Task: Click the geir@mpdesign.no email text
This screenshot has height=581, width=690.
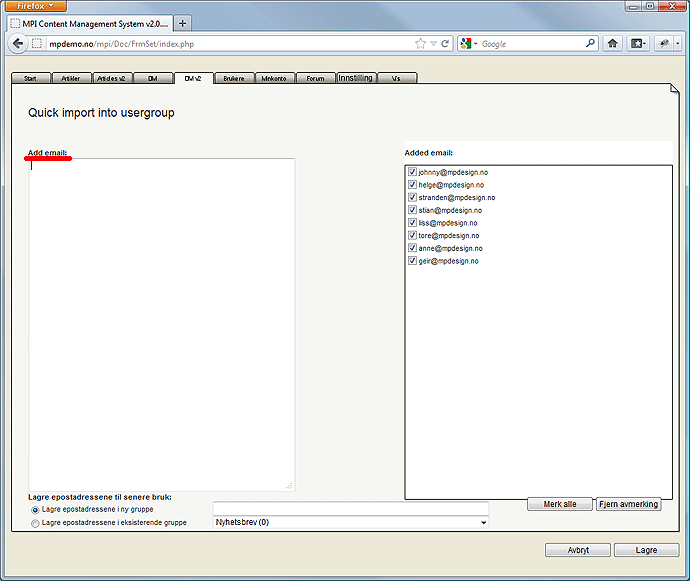Action: click(448, 261)
